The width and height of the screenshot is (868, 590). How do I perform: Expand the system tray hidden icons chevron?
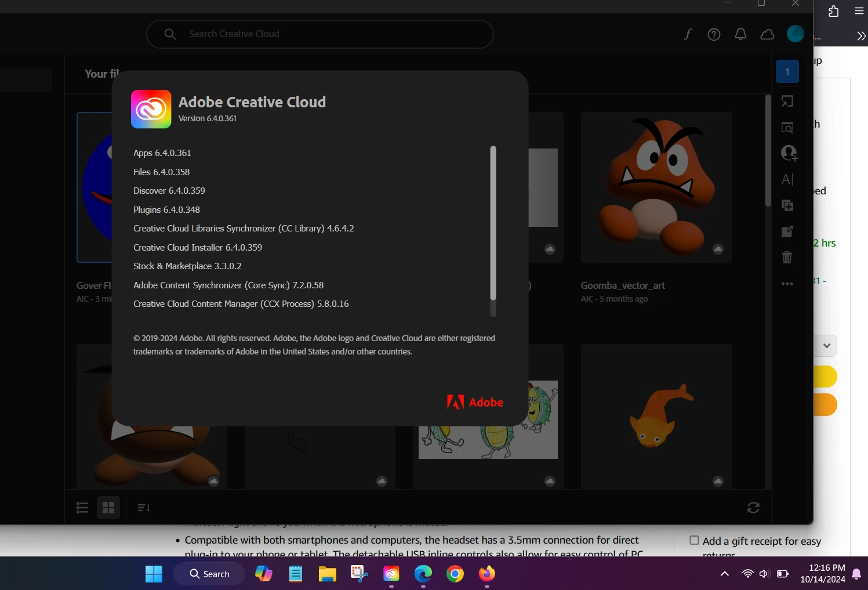[725, 574]
